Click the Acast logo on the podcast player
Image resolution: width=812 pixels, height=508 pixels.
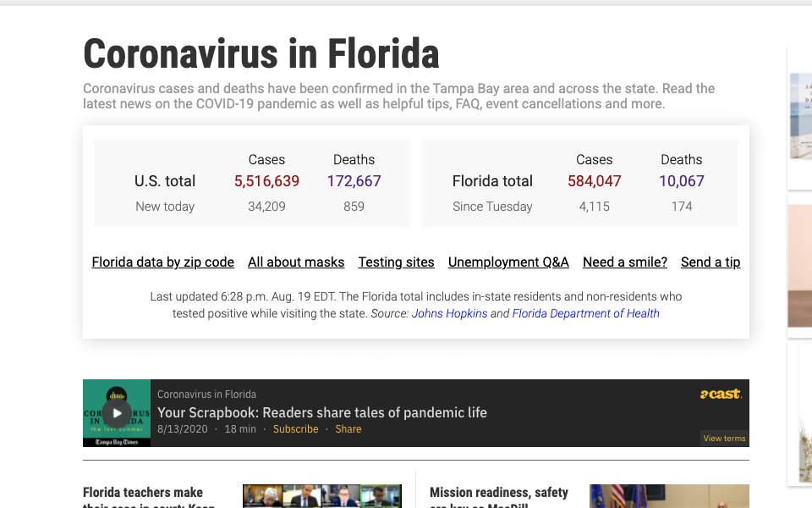click(x=720, y=394)
